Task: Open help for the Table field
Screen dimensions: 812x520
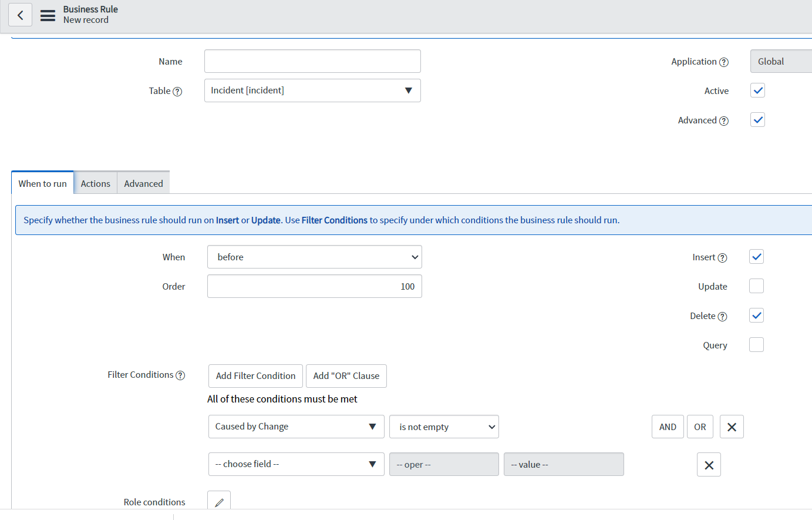Action: point(178,91)
